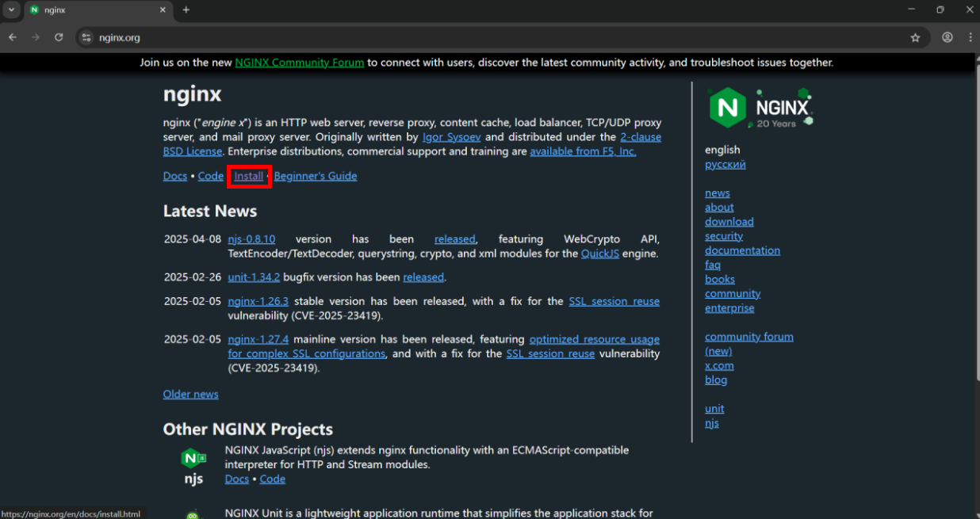The image size is (980, 519).
Task: Open the Older news link
Action: pyautogui.click(x=190, y=394)
